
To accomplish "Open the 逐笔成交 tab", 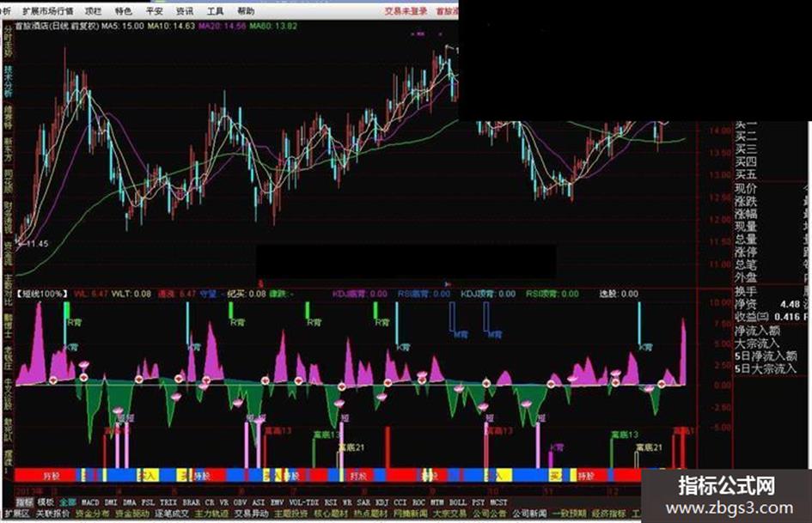I will (x=172, y=514).
